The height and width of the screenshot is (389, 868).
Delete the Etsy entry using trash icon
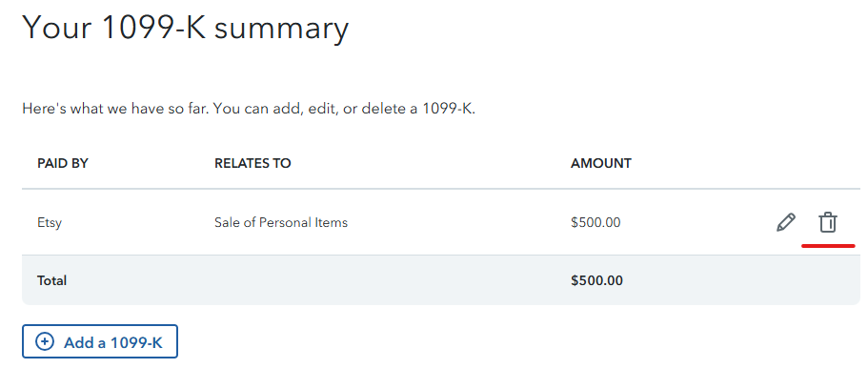tap(828, 222)
